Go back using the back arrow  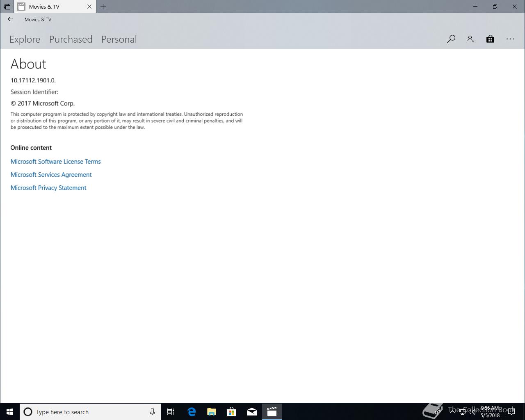coord(10,19)
